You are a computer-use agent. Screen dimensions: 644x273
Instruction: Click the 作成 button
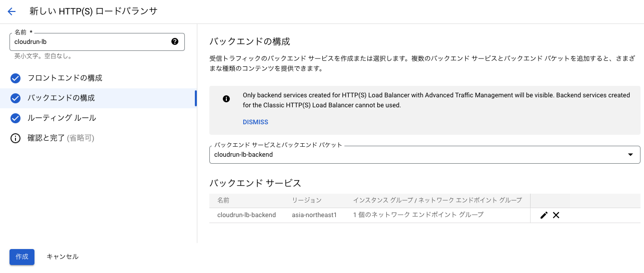(22, 257)
